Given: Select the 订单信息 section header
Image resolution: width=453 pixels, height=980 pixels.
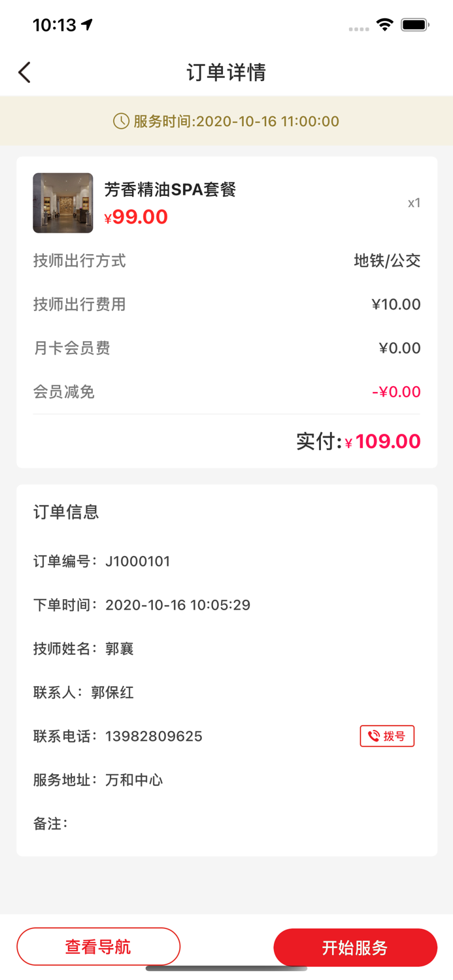Looking at the screenshot, I should coord(67,512).
